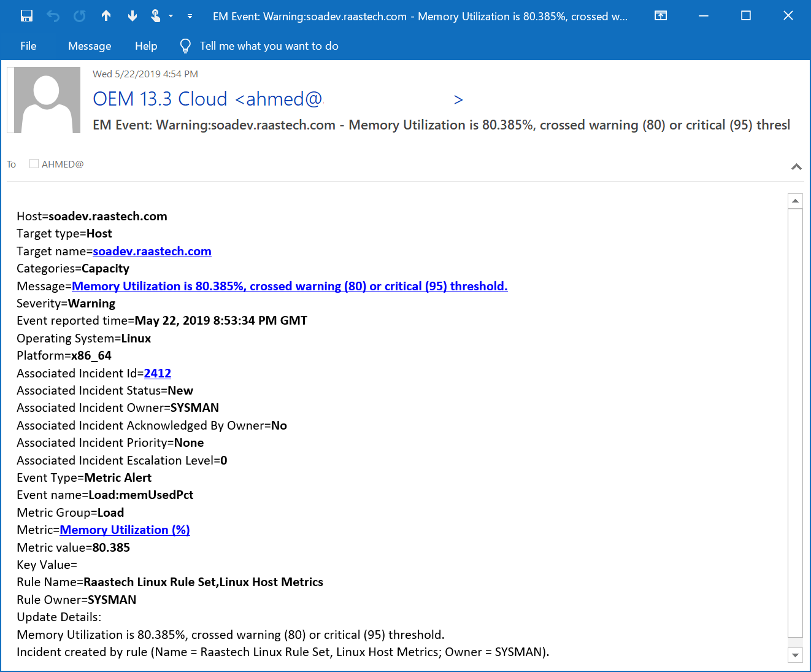Viewport: 811px width, 672px height.
Task: Click the lightbulb Tell me icon
Action: point(185,46)
